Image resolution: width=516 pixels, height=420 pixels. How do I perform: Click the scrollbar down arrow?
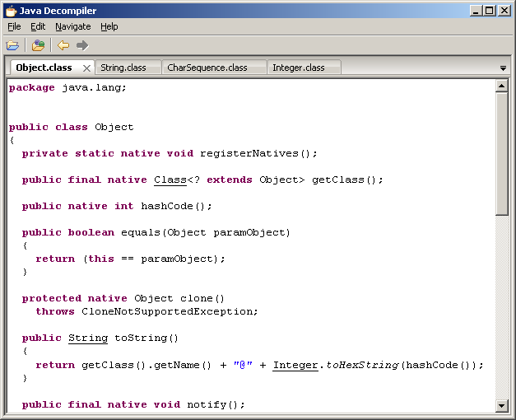click(x=501, y=405)
